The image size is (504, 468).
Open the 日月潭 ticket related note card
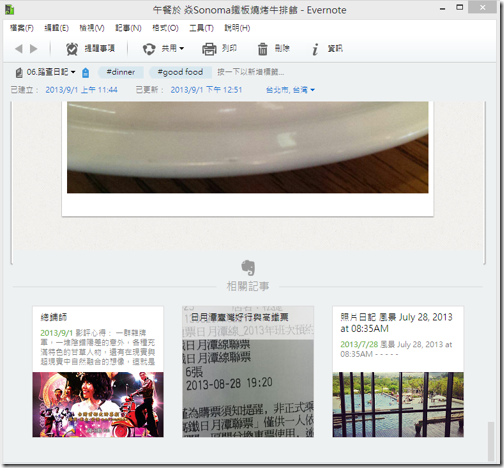tap(248, 371)
